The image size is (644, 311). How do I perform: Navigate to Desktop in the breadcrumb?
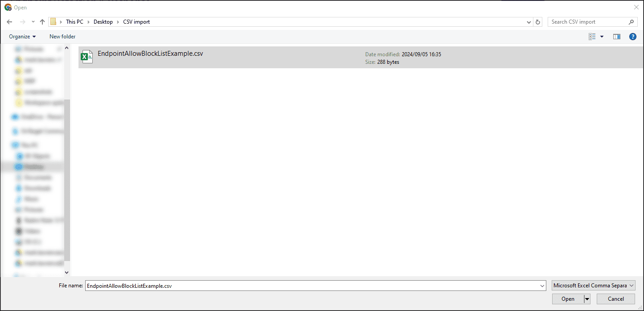[103, 21]
